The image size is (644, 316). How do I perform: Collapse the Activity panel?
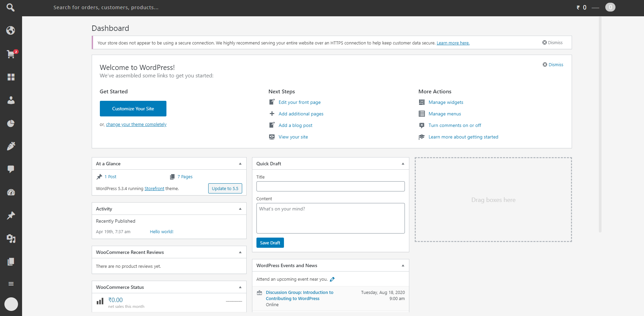coord(240,209)
